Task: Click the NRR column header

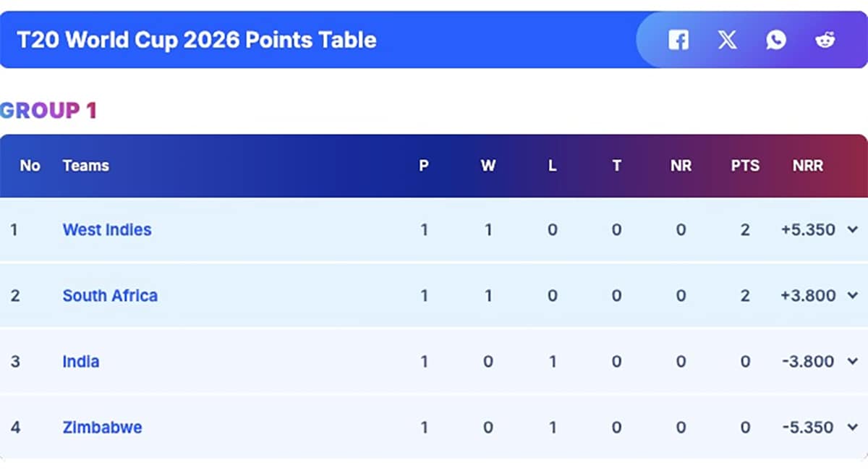Action: click(x=807, y=166)
